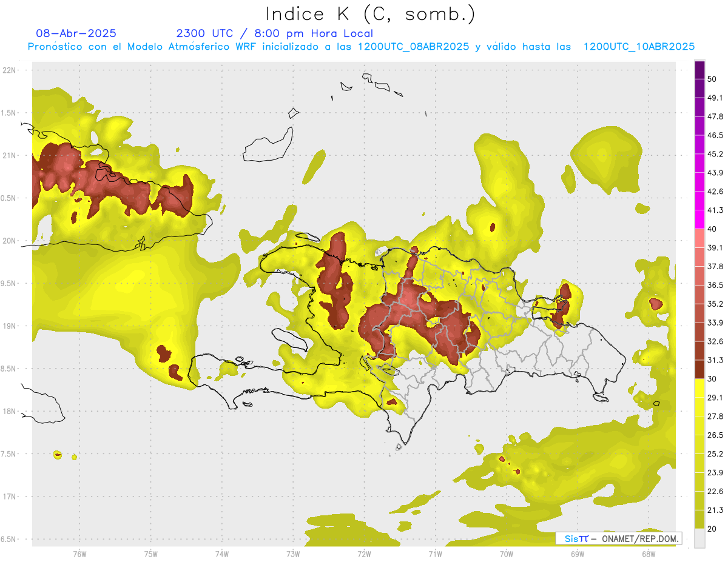
Task: Click the 'Pronostico con el Modelo Atmosferico WRF' subtitle line
Action: pyautogui.click(x=361, y=47)
